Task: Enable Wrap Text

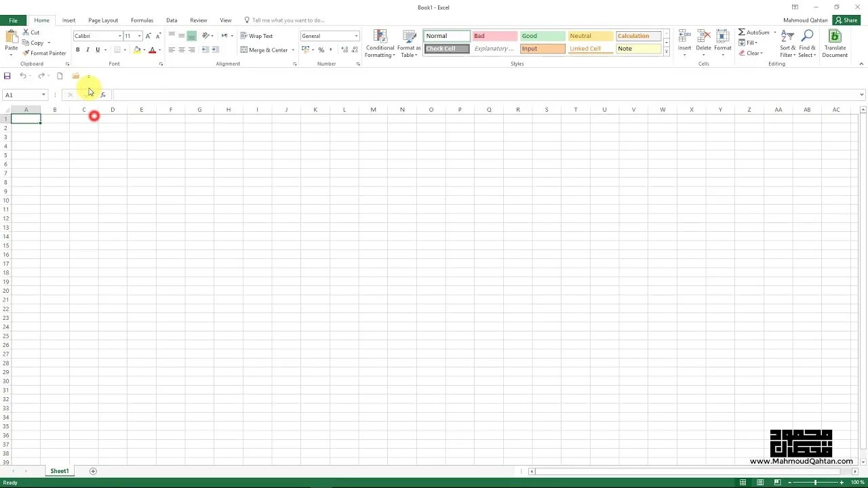Action: point(256,36)
